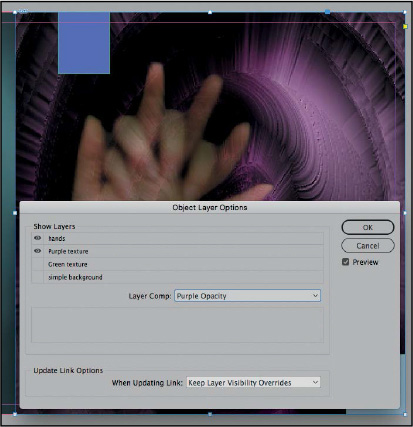Open the When Updating Link dropdown
Viewport: 413px width, 427px height.
point(253,382)
